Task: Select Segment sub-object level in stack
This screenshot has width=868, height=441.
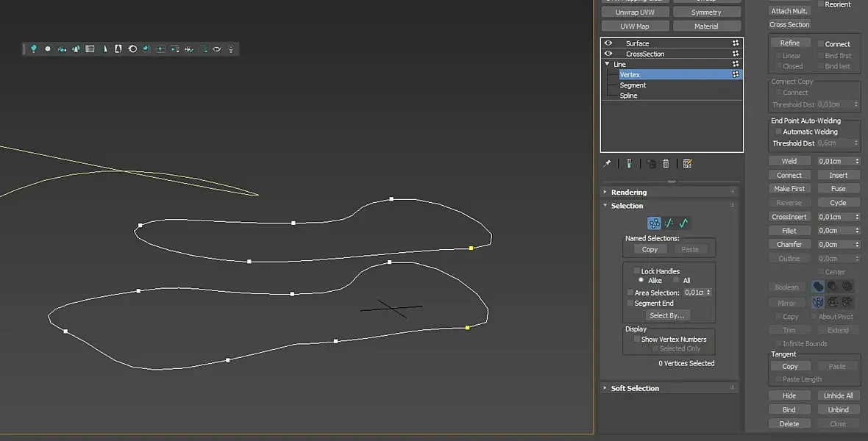Action: (x=633, y=85)
